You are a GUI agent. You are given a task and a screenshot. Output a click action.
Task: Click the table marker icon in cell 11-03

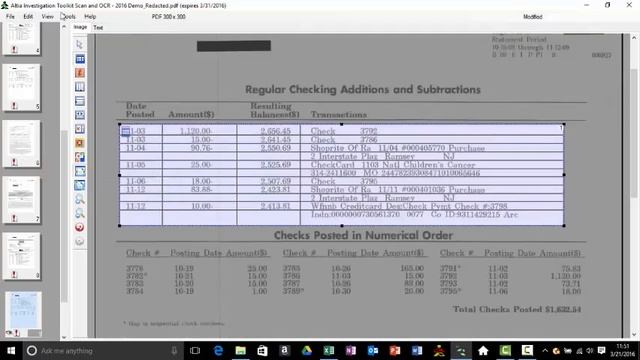coord(126,131)
